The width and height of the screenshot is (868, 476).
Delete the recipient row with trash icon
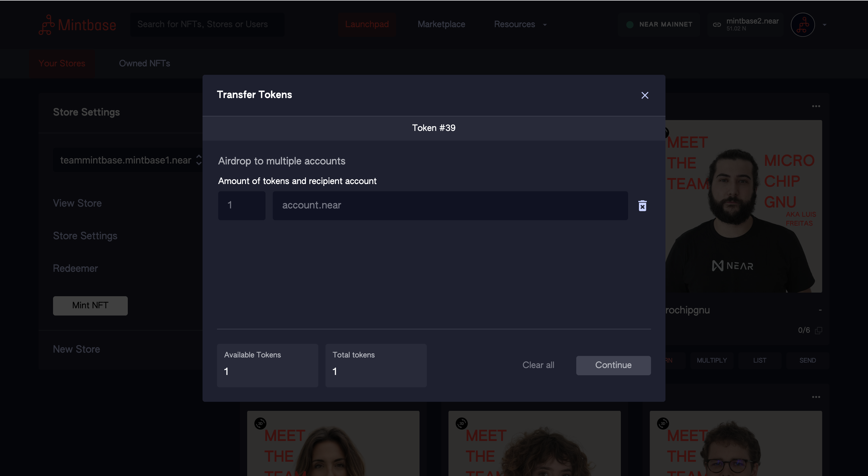tap(642, 205)
